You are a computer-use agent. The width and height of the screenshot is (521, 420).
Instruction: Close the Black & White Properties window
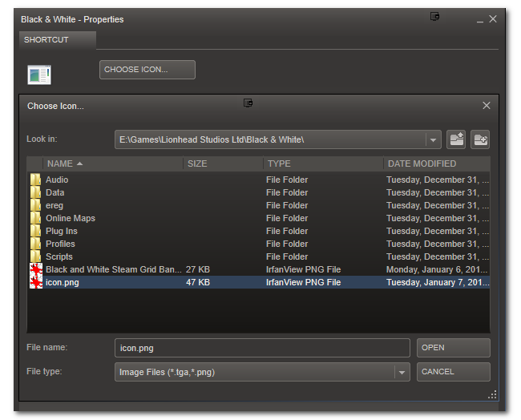(493, 19)
